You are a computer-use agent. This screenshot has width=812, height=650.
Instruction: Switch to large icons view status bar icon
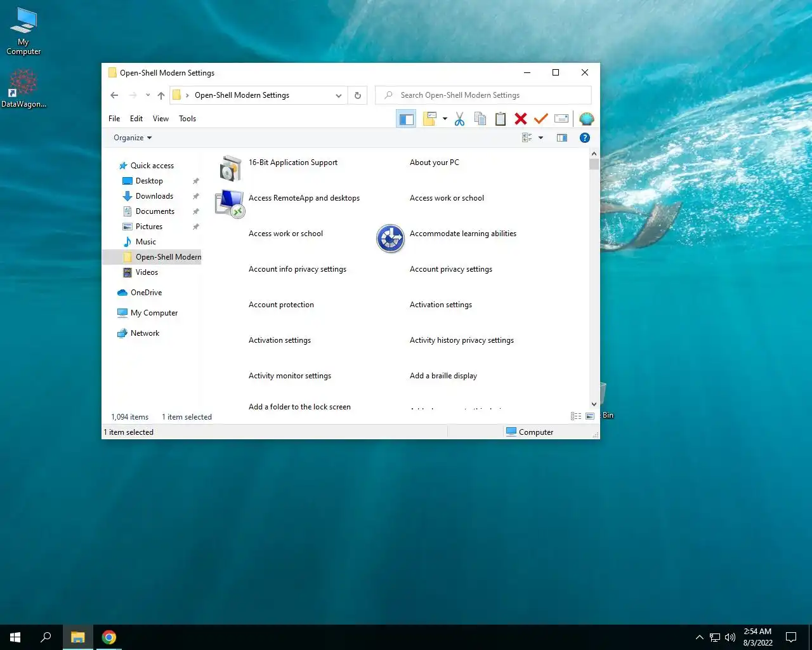(x=590, y=416)
